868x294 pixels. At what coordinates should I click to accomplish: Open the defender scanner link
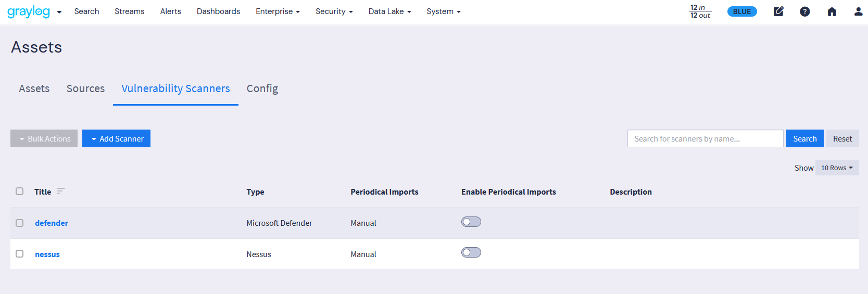click(x=52, y=223)
